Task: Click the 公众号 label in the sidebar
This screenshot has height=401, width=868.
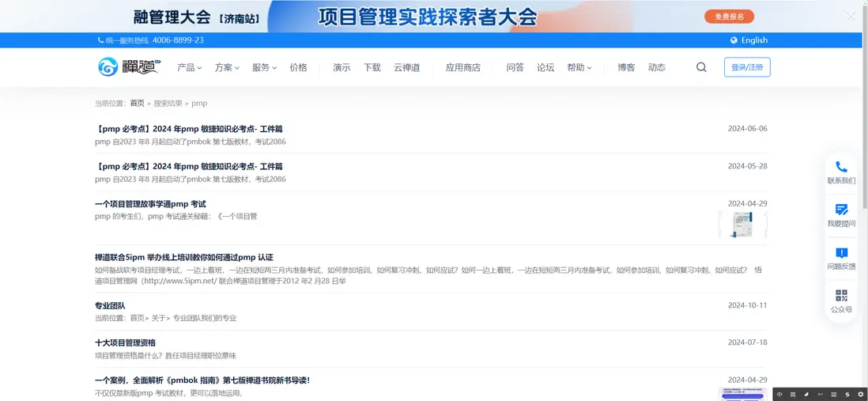Action: point(841,309)
